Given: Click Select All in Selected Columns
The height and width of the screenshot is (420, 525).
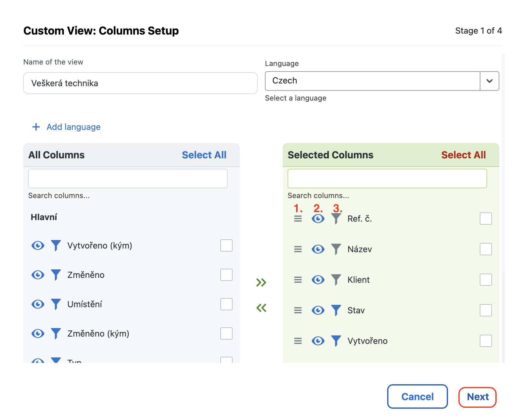Looking at the screenshot, I should click(463, 155).
